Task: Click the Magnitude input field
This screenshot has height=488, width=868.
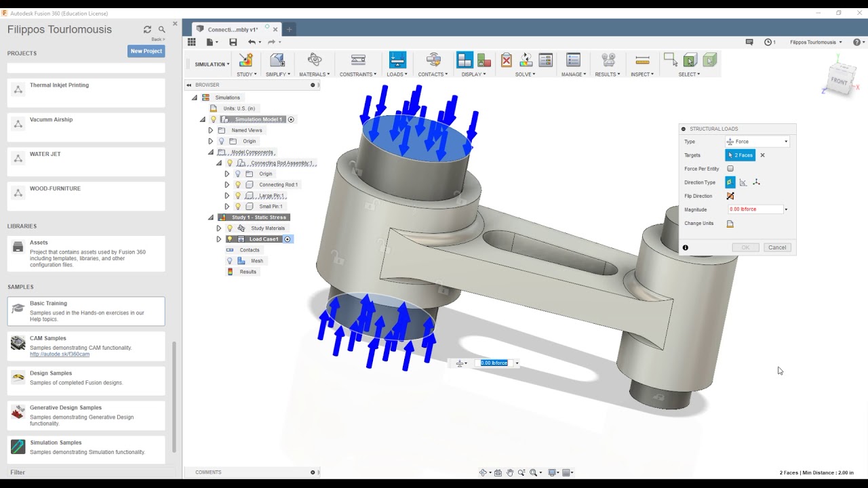Action: click(755, 209)
